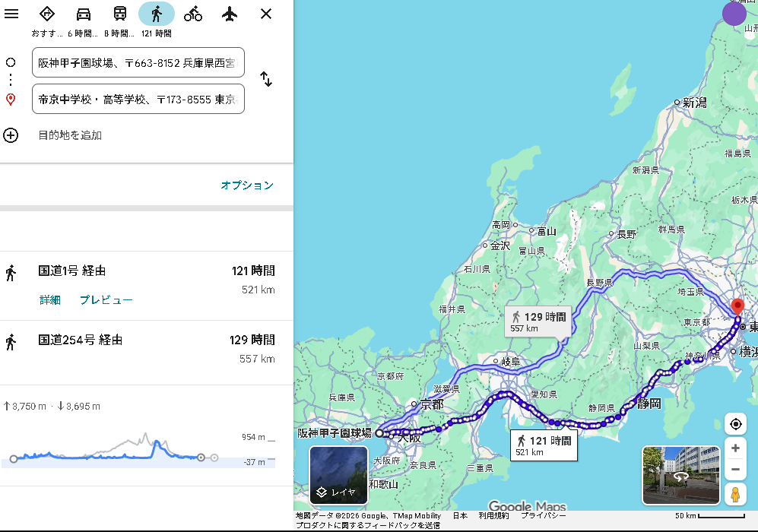This screenshot has width=758, height=532.
Task: Open the hamburger main menu
Action: tap(11, 14)
